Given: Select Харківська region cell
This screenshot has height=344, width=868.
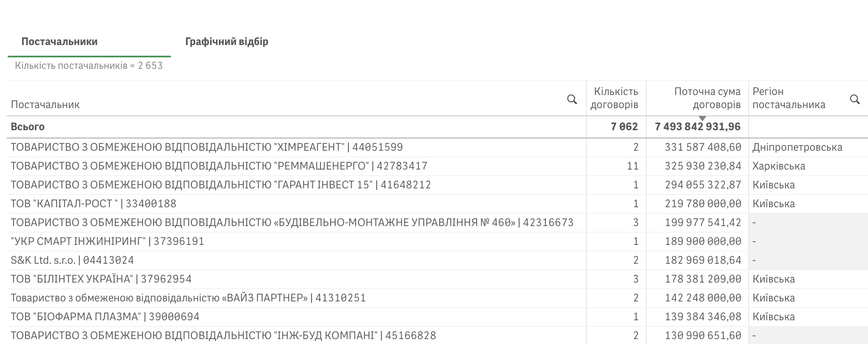Looking at the screenshot, I should tap(779, 166).
